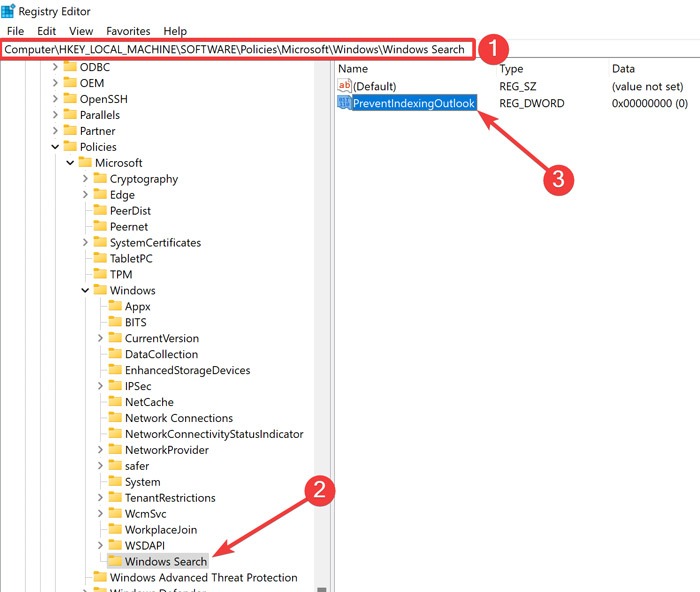Screen dimensions: 700x592
Task: Expand the NetworkProvider key
Action: click(x=100, y=450)
